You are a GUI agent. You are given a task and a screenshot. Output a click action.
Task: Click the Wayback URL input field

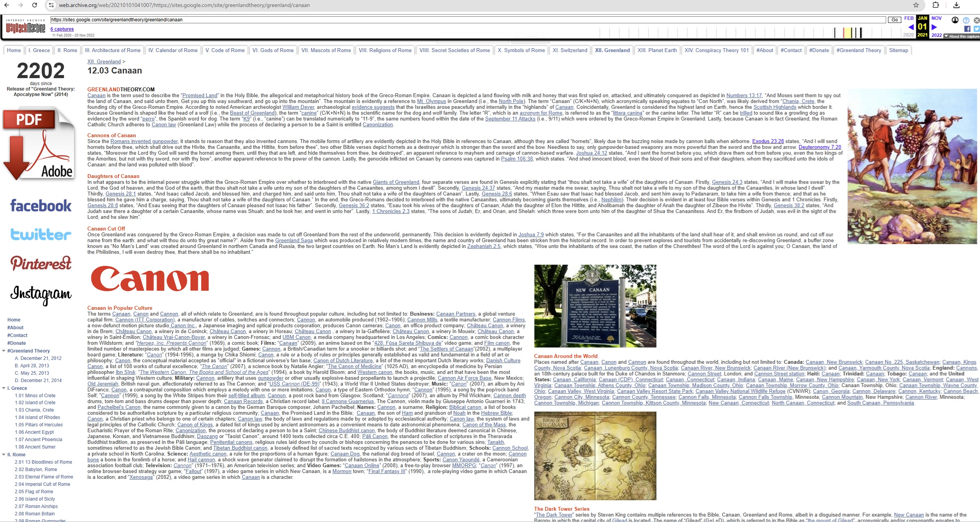pyautogui.click(x=466, y=20)
